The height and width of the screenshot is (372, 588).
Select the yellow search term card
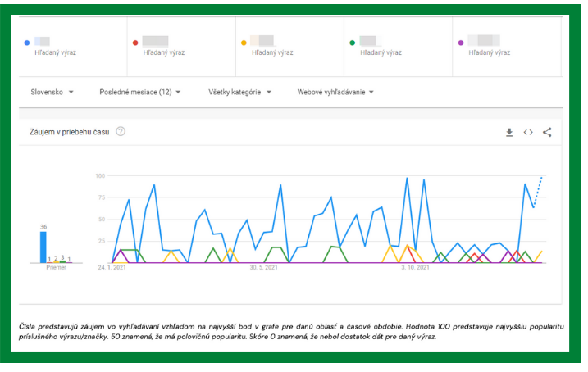click(x=289, y=47)
